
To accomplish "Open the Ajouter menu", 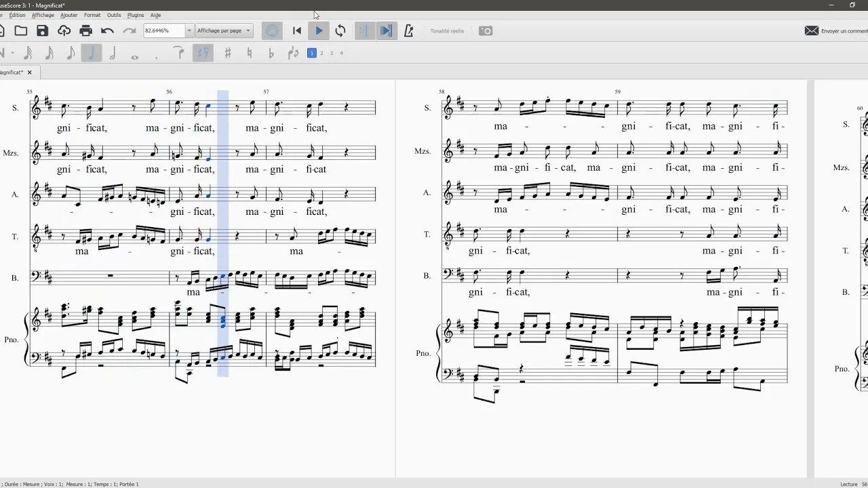I will point(68,15).
